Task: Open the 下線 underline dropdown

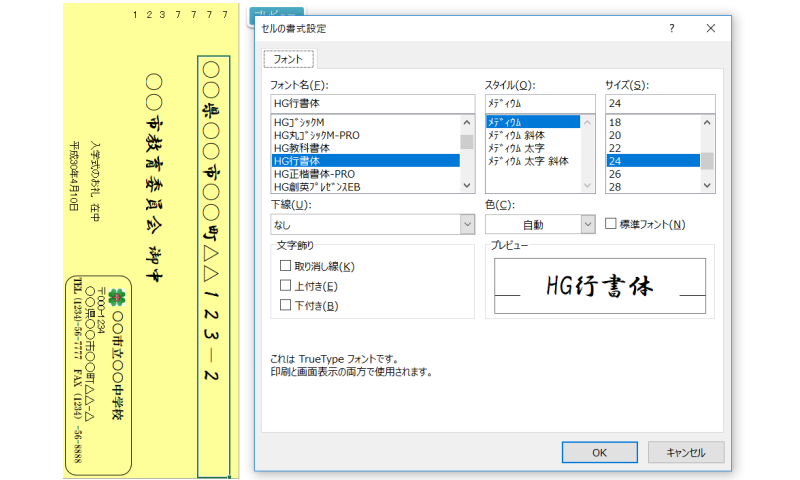Action: (467, 225)
